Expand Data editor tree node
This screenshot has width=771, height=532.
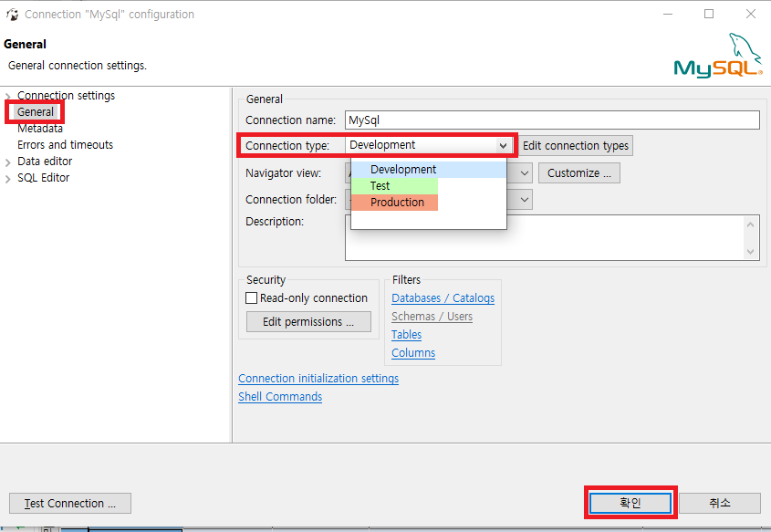click(7, 162)
